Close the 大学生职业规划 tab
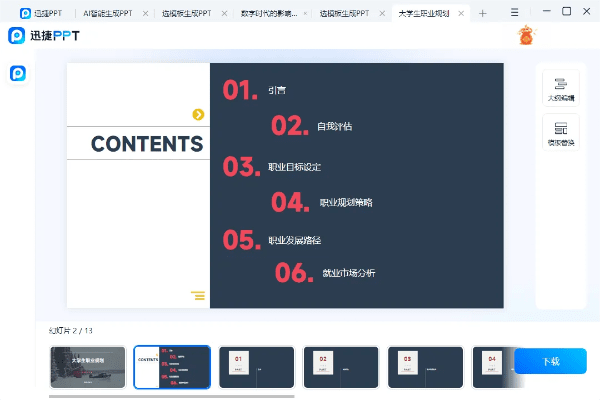 [x=461, y=13]
